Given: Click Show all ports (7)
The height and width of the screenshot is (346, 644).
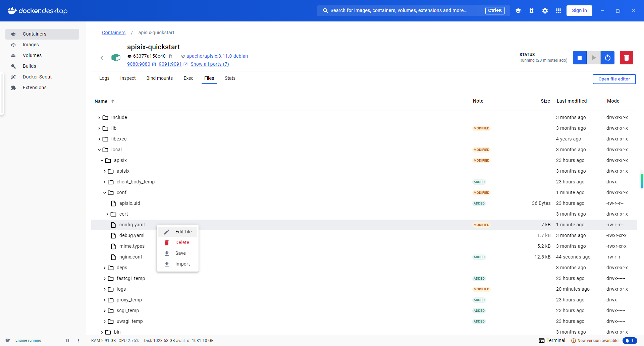Looking at the screenshot, I should click(x=210, y=64).
